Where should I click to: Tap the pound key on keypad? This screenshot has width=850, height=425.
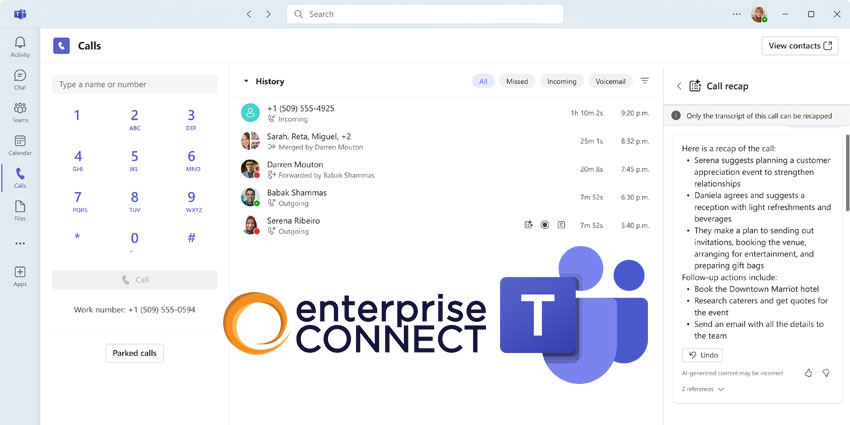[191, 237]
